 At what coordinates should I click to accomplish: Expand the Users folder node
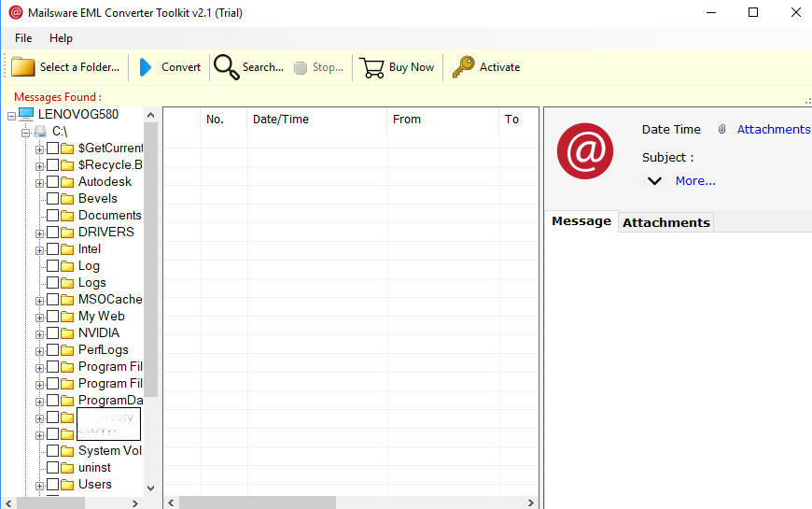39,487
